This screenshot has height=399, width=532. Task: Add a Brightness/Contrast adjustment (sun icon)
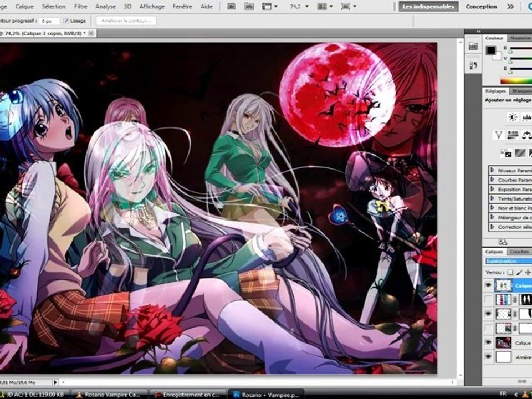[512, 117]
